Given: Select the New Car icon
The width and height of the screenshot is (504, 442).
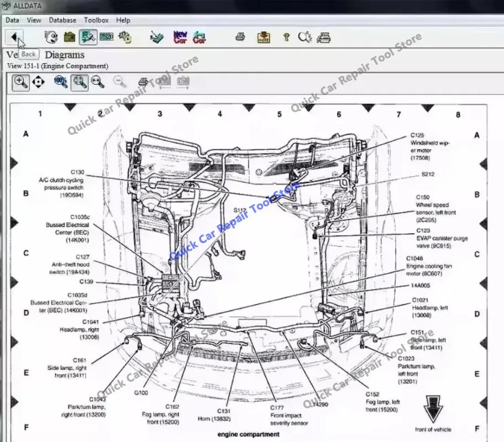Looking at the screenshot, I should click(x=180, y=37).
